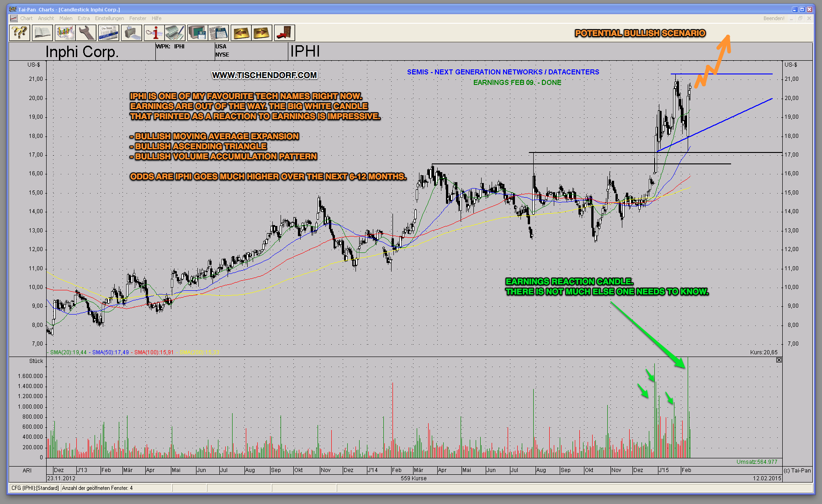Click the CFG (IPHI):[Standard] status bar field
The width and height of the screenshot is (822, 504).
point(35,488)
